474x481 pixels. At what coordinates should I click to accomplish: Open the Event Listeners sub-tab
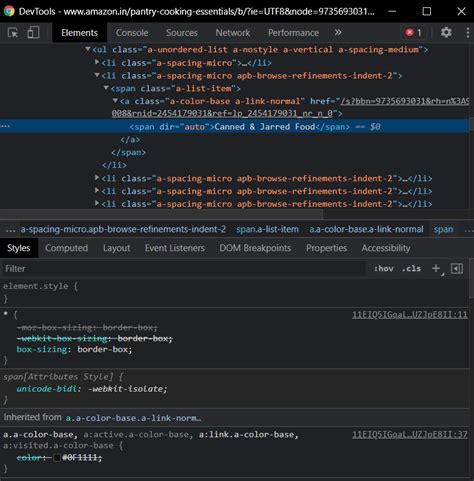(175, 248)
